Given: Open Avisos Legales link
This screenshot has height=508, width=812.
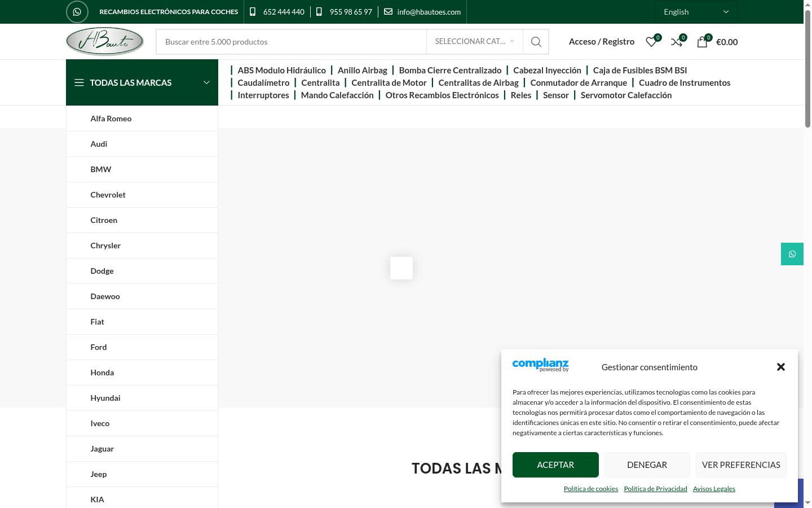Looking at the screenshot, I should coord(714,489).
